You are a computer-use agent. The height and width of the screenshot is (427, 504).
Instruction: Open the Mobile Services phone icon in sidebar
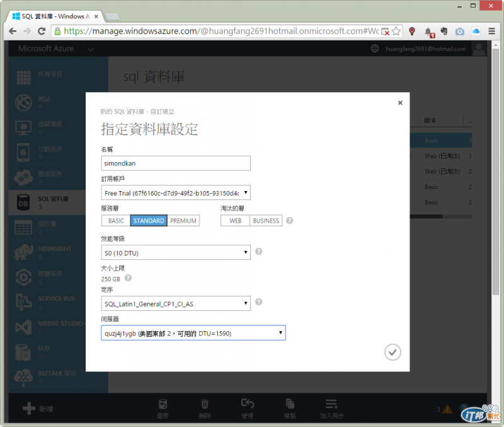23,153
